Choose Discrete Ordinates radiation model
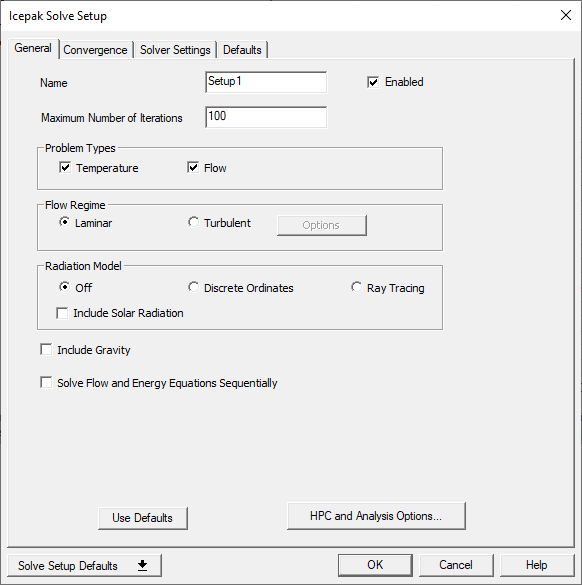 (x=193, y=287)
